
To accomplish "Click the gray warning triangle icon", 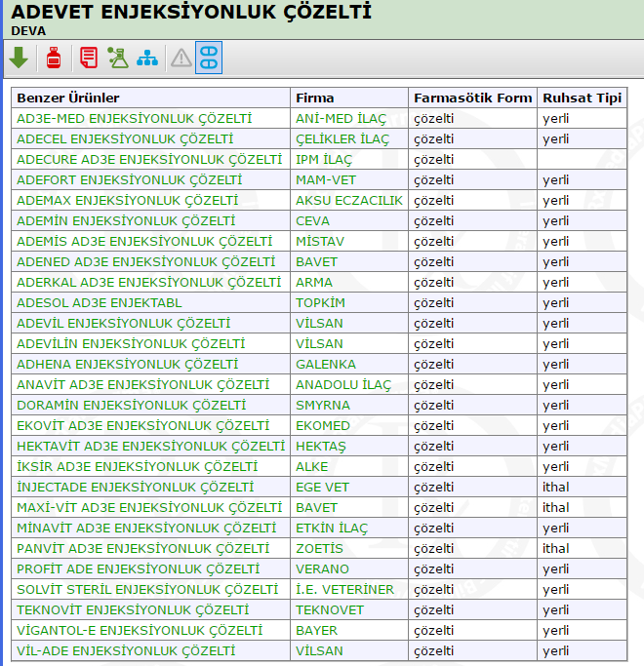I will [x=181, y=59].
